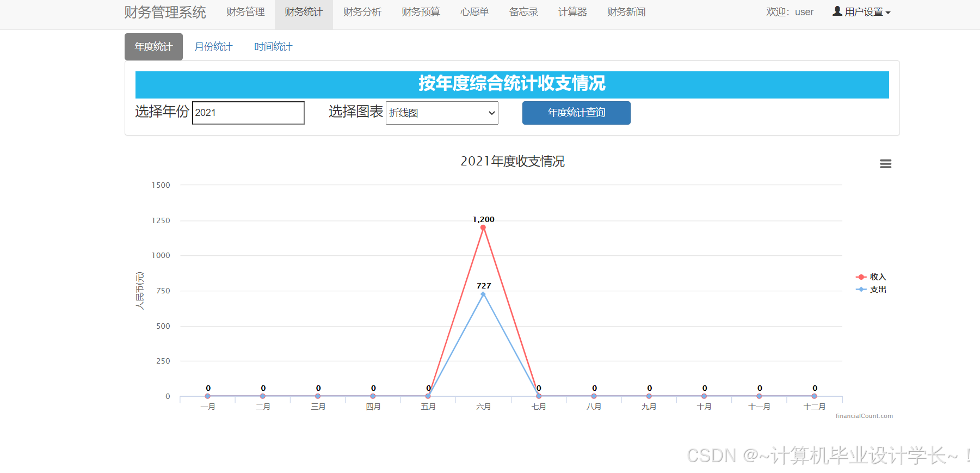Click the 按年度综合统计收支情况 header banner
This screenshot has width=980, height=473.
point(512,84)
